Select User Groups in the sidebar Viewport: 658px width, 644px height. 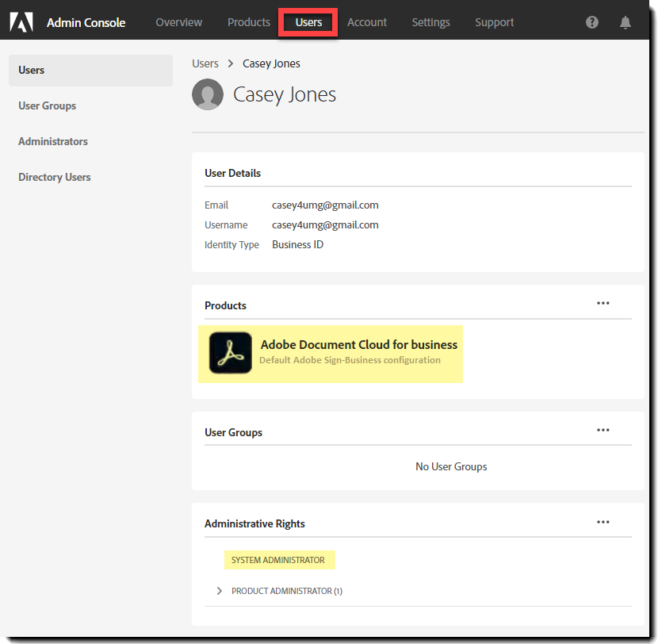click(x=48, y=105)
